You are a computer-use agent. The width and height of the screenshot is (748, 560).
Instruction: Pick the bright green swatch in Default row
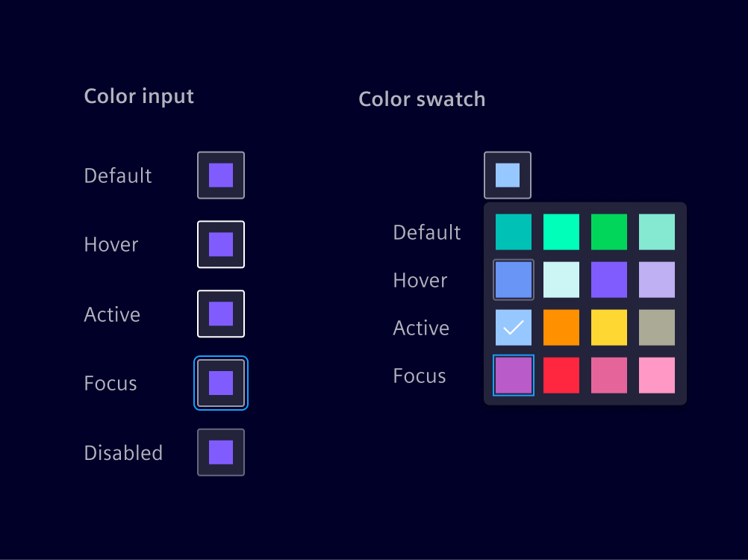point(561,231)
